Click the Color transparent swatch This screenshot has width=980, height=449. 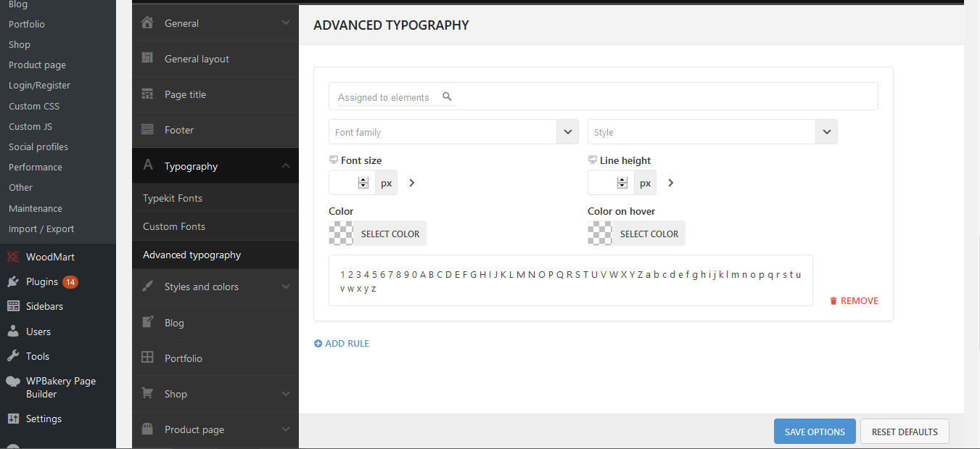(x=341, y=234)
